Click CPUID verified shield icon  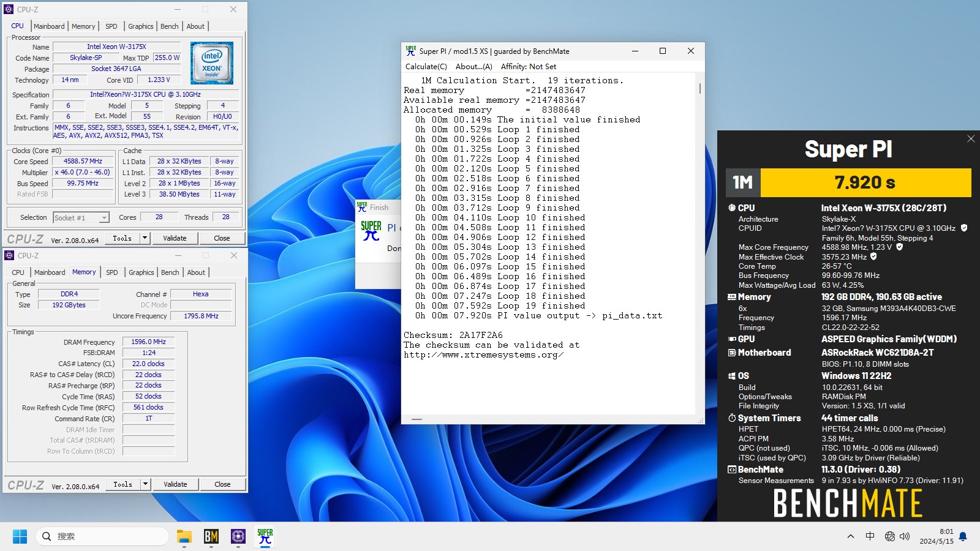coord(963,228)
